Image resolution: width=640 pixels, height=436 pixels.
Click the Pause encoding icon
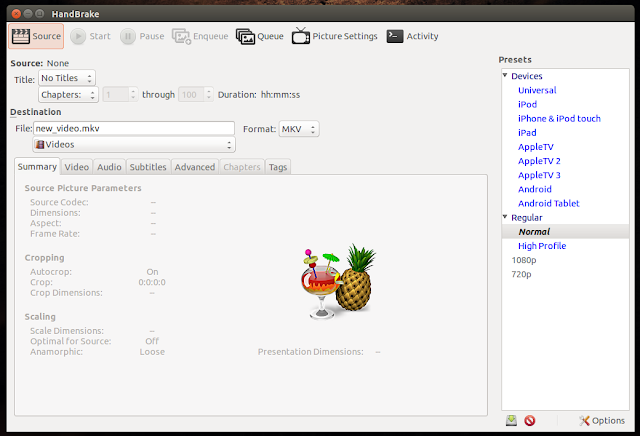pos(127,36)
